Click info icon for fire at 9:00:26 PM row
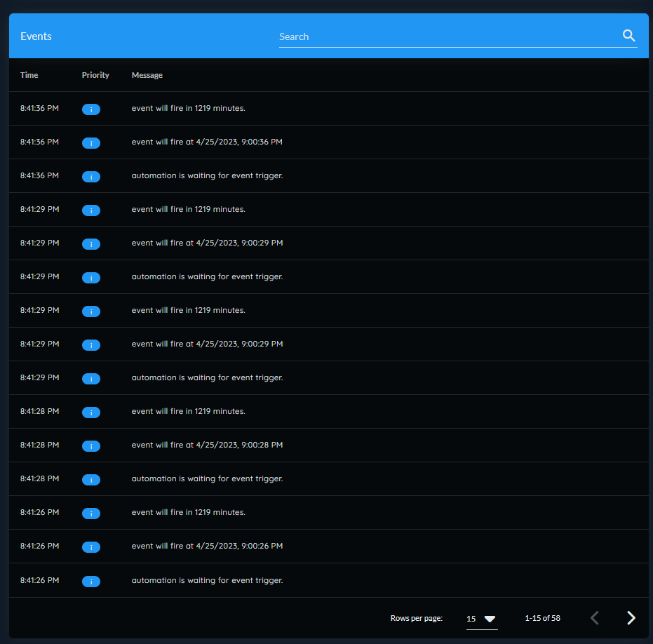 [x=91, y=547]
